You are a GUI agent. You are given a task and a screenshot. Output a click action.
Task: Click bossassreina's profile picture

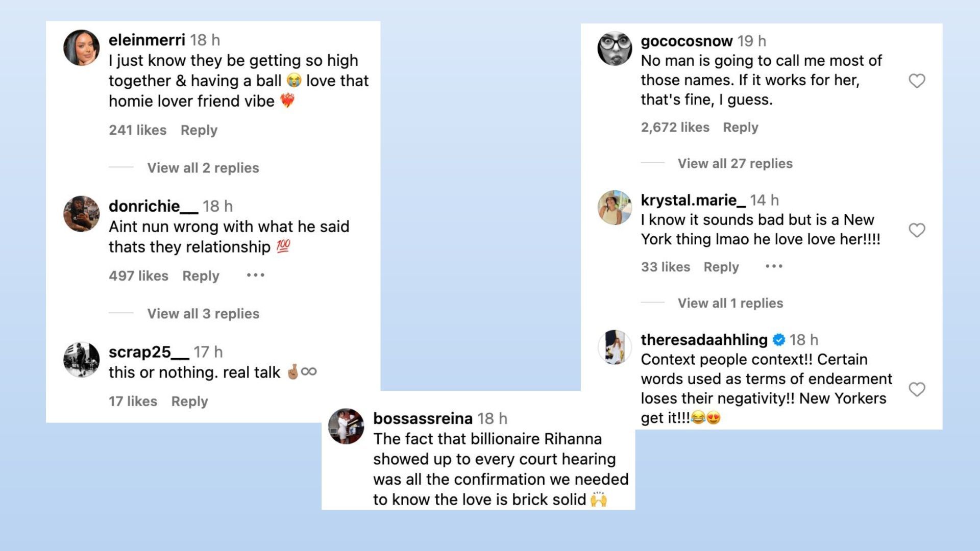coord(346,426)
